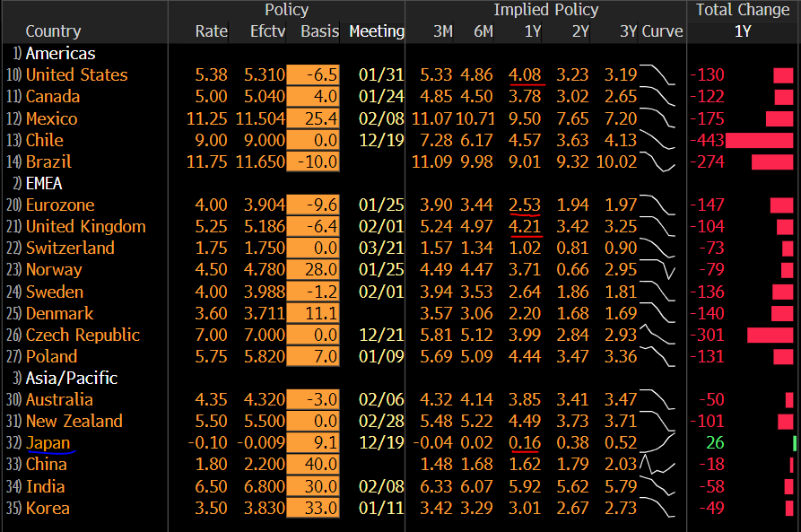Open the Poland country entry

(51, 356)
